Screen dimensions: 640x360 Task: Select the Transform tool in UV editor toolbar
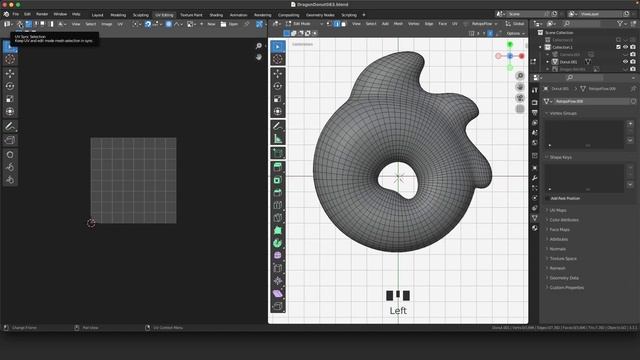point(10,111)
